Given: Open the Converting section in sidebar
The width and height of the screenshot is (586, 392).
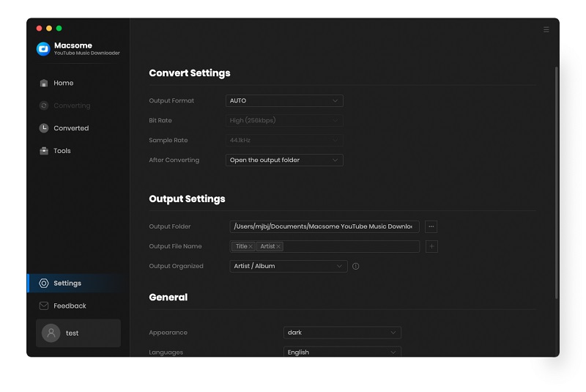Looking at the screenshot, I should tap(78, 106).
